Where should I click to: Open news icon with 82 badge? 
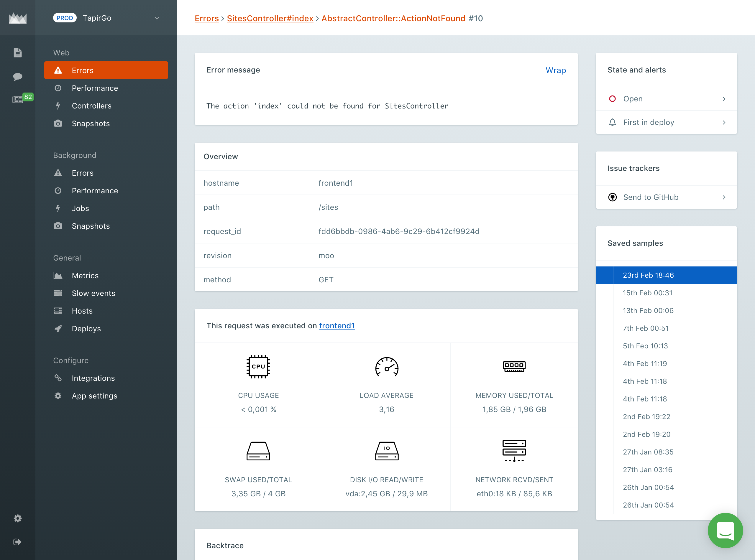18,99
